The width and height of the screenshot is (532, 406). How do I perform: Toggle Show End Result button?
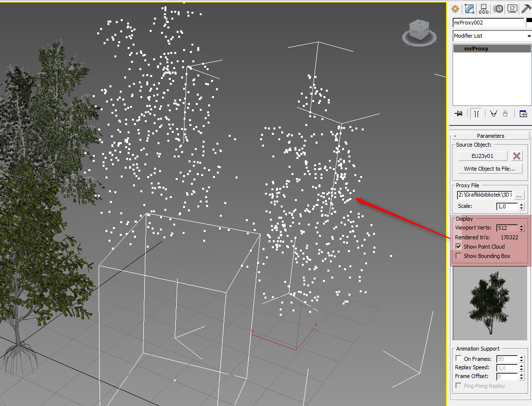476,114
